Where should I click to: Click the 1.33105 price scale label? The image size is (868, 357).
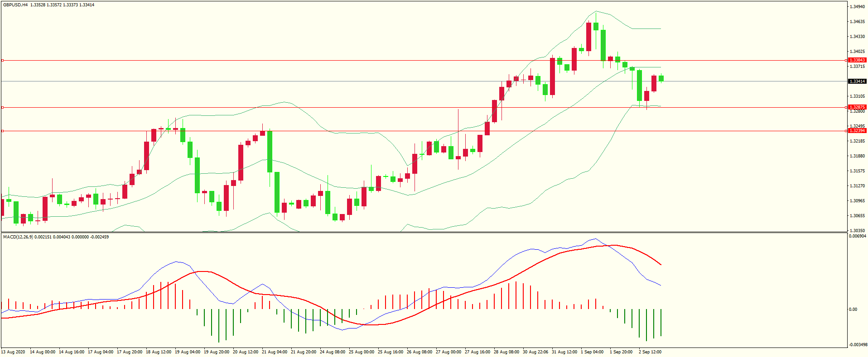pos(858,96)
